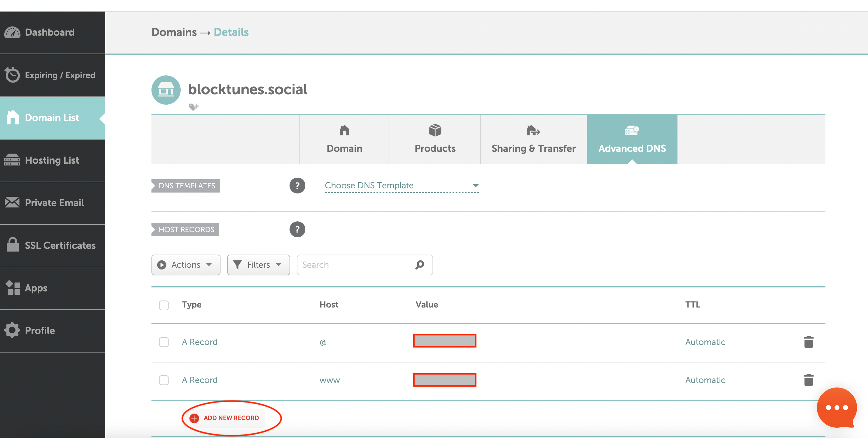Click the Actions play icon

(x=162, y=265)
